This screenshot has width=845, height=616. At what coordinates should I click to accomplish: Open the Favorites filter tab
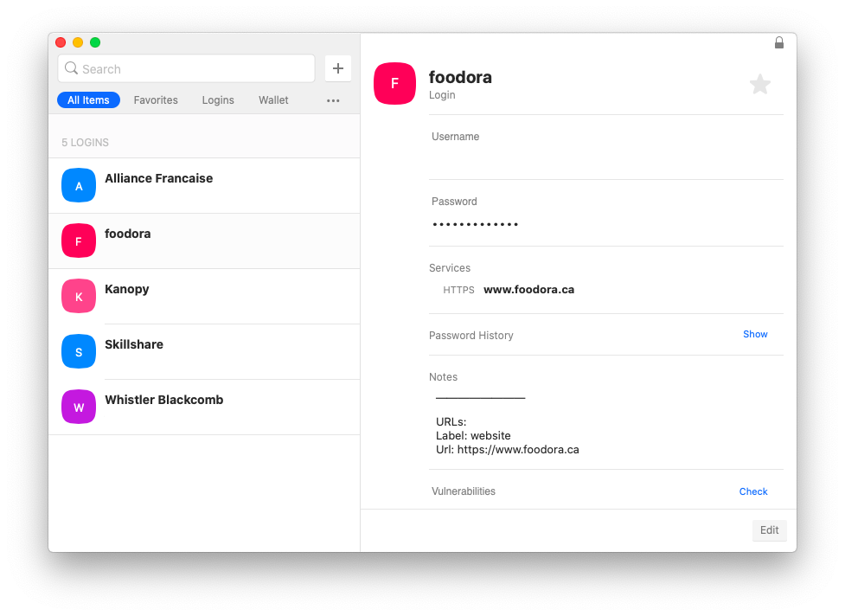[x=156, y=100]
